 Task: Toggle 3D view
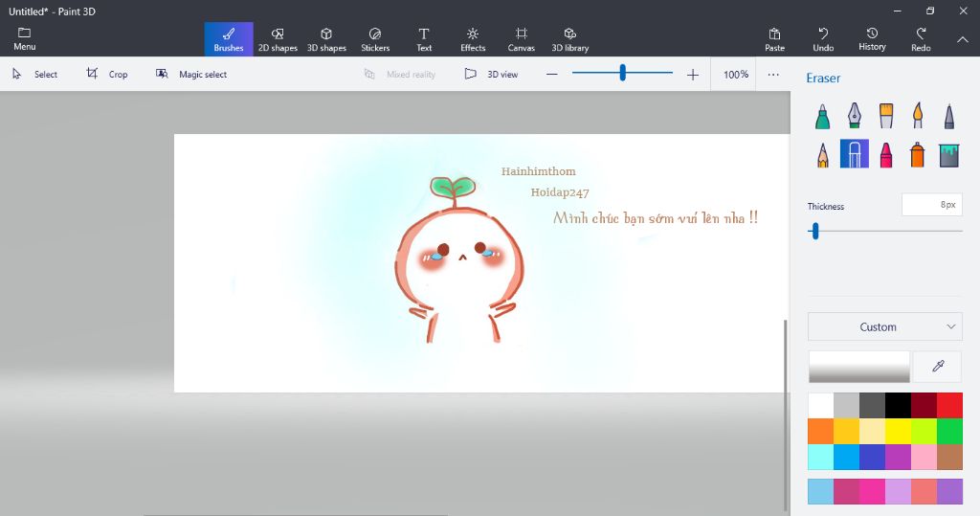pos(491,74)
